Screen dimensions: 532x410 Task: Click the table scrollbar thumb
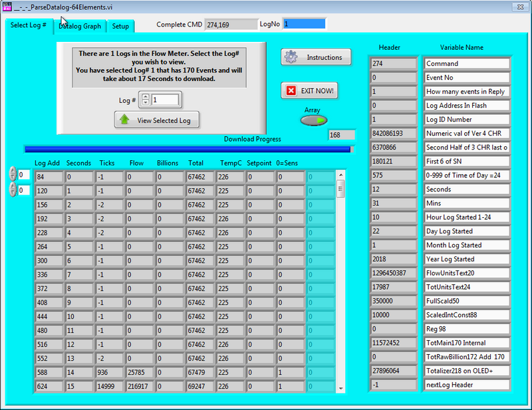(340, 189)
